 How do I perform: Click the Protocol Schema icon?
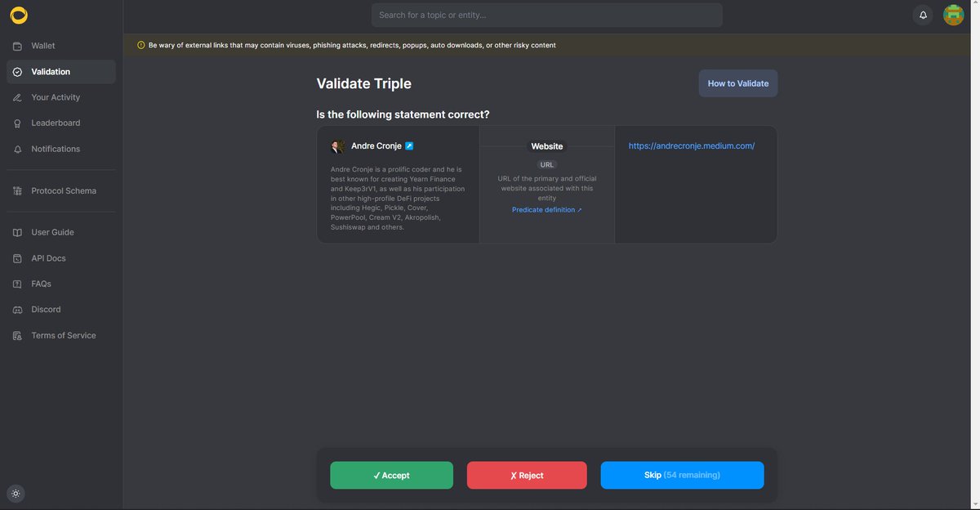(17, 191)
